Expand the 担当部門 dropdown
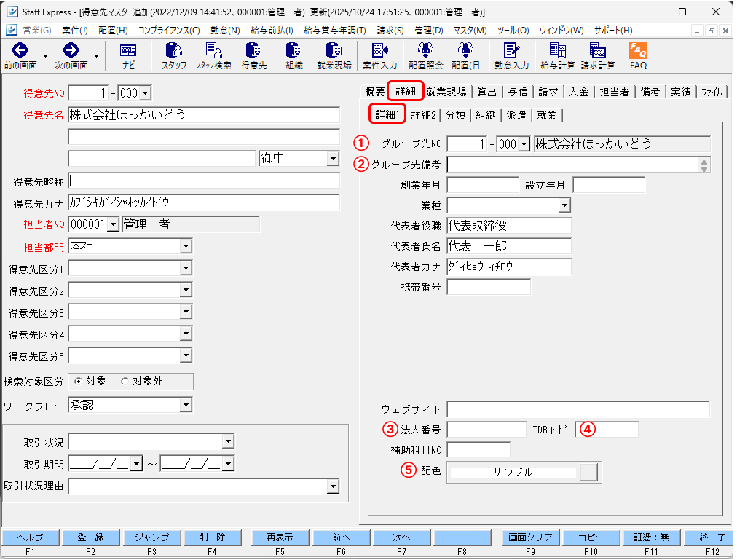This screenshot has height=560, width=745. [x=186, y=247]
